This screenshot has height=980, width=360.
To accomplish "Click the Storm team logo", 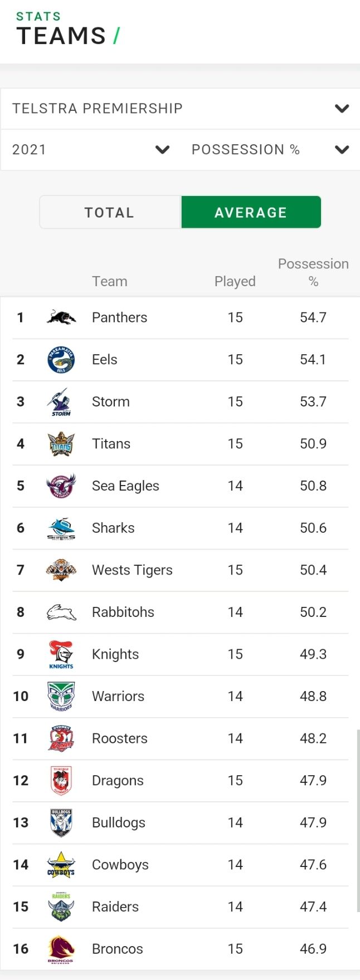I will coord(61,402).
